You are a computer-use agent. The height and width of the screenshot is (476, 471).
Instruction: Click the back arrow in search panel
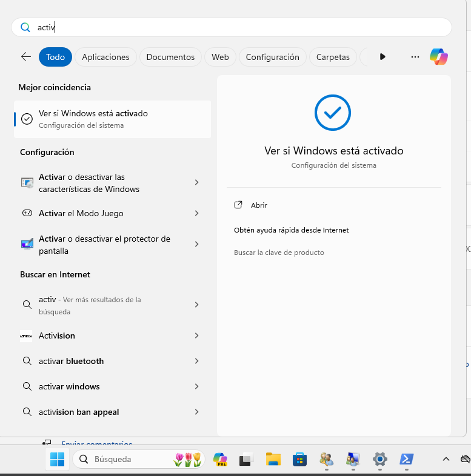tap(26, 57)
